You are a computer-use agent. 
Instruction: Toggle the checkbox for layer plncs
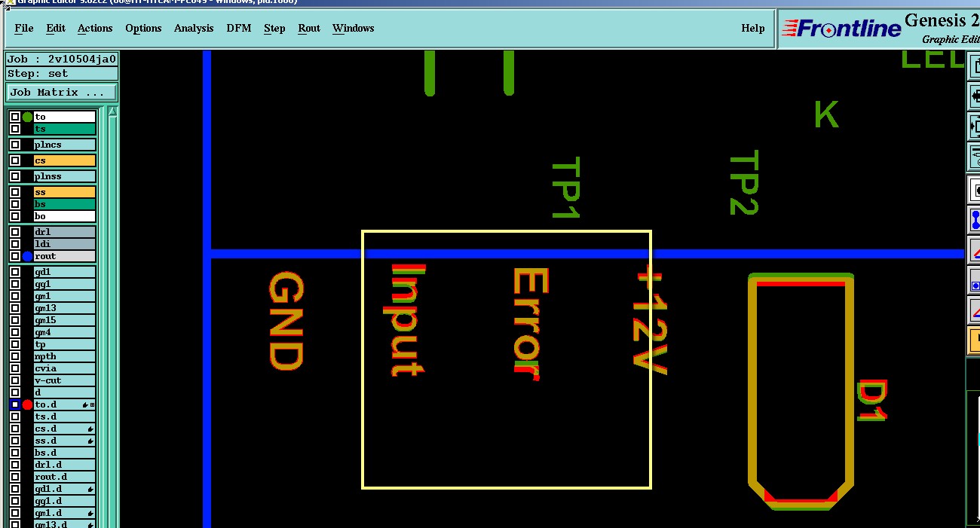[x=15, y=145]
